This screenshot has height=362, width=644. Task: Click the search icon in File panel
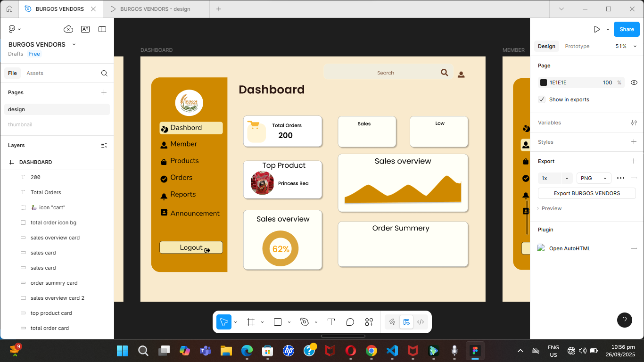point(104,73)
